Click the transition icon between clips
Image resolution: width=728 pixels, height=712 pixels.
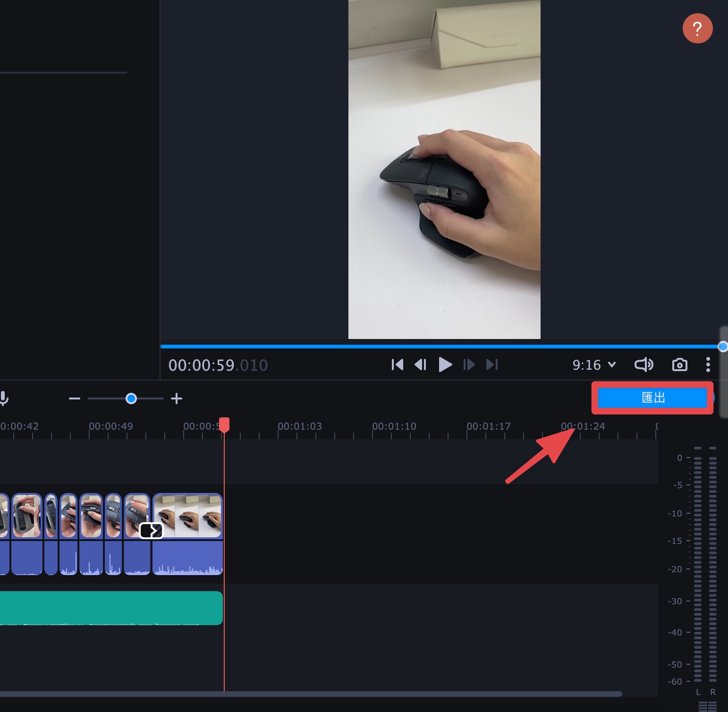coord(152,531)
